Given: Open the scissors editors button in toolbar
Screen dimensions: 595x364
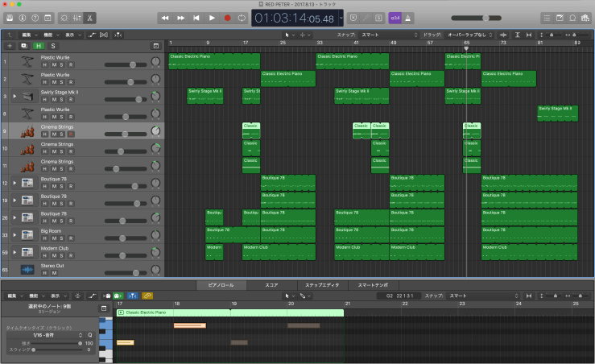Looking at the screenshot, I should pos(89,18).
